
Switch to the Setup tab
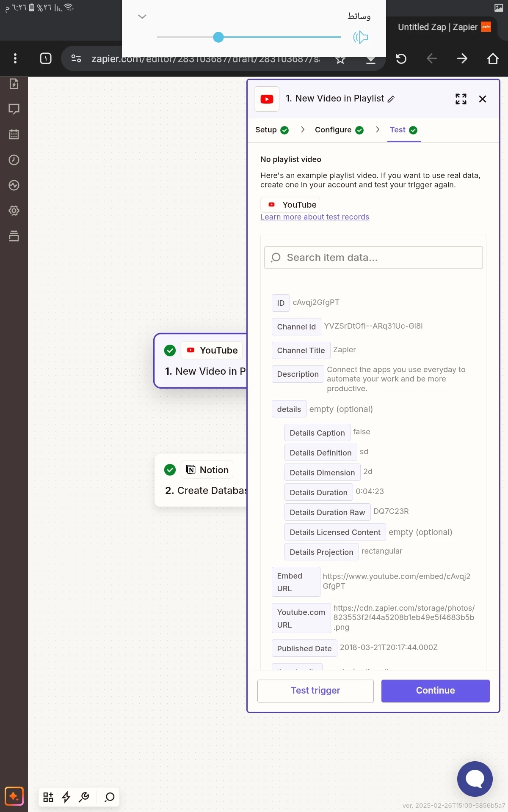pos(272,130)
